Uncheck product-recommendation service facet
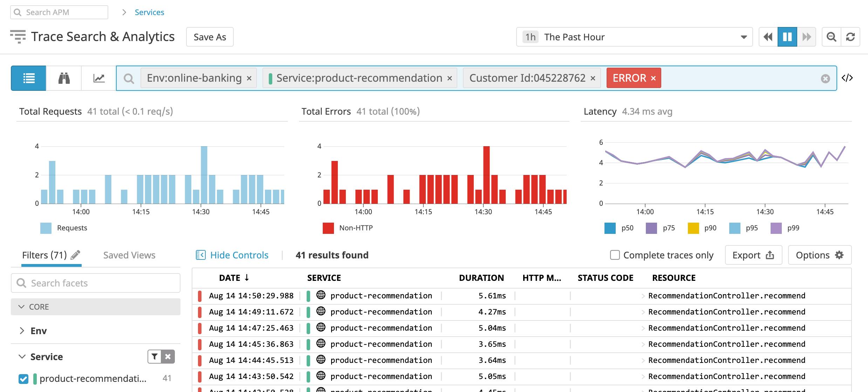 point(23,379)
